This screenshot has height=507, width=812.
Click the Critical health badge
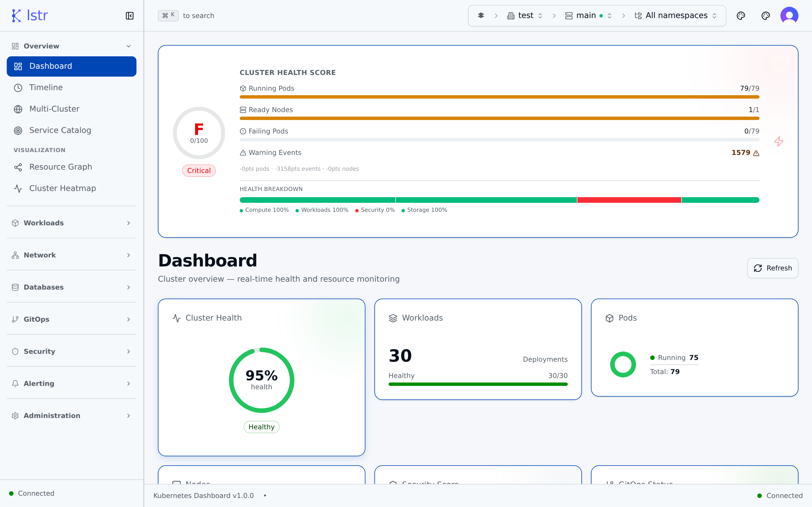pos(199,170)
